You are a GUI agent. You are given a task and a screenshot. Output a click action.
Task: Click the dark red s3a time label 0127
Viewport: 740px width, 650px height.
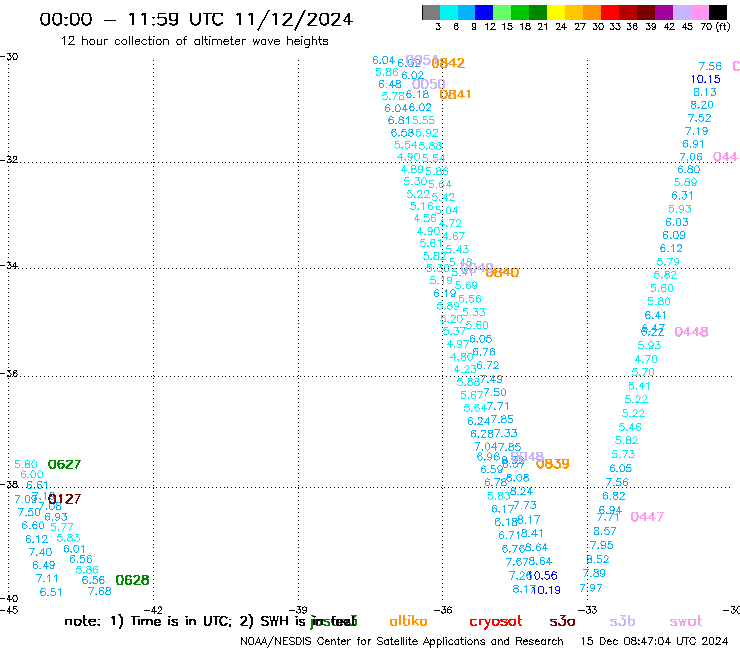pyautogui.click(x=65, y=499)
